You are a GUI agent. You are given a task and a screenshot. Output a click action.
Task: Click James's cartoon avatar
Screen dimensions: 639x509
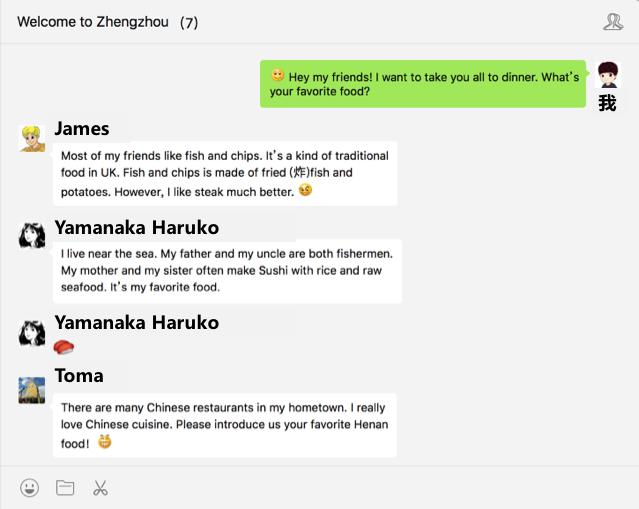click(32, 138)
